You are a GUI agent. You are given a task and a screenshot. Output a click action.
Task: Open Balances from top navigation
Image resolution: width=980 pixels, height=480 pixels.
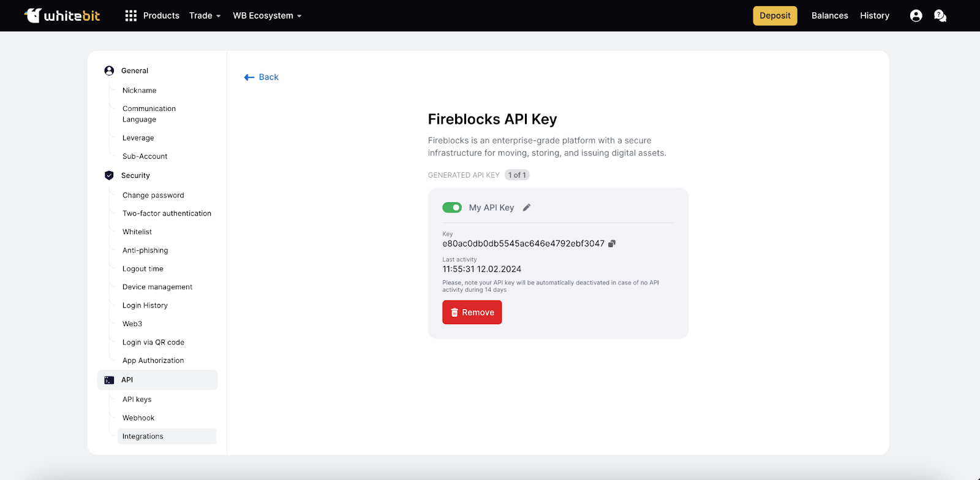[829, 15]
